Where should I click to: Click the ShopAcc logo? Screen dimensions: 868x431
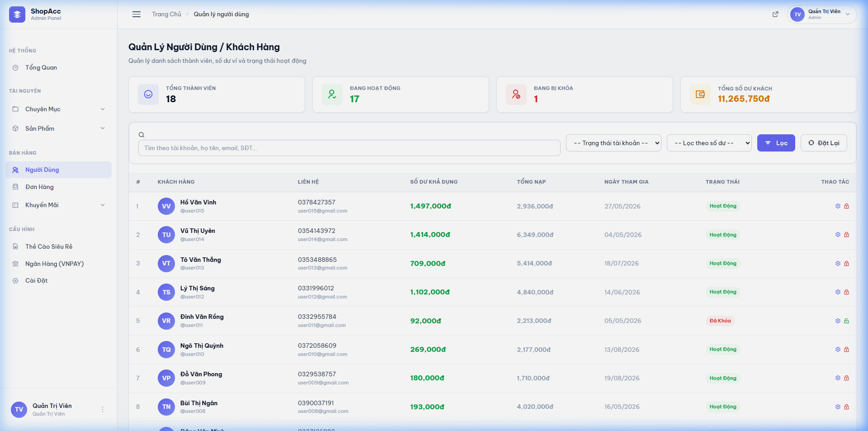click(17, 14)
